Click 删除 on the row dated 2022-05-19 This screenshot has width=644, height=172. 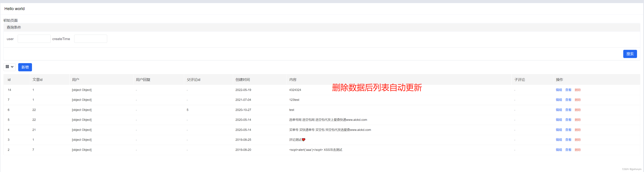click(x=578, y=90)
